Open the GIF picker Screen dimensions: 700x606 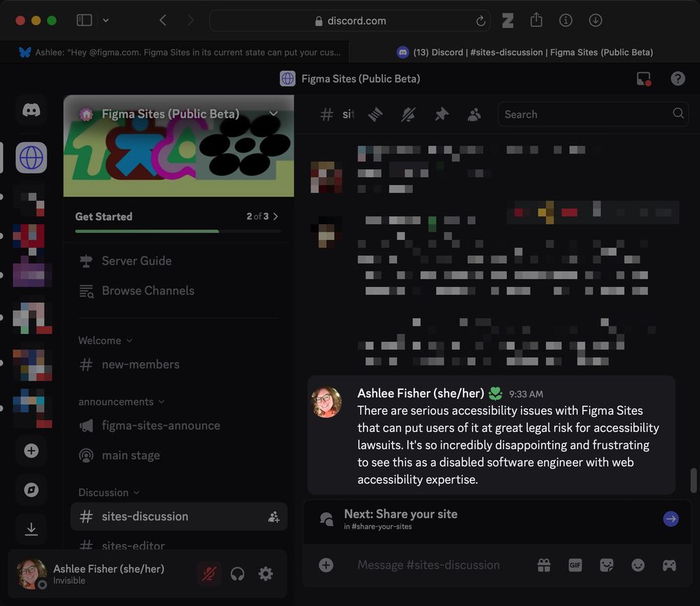click(575, 565)
